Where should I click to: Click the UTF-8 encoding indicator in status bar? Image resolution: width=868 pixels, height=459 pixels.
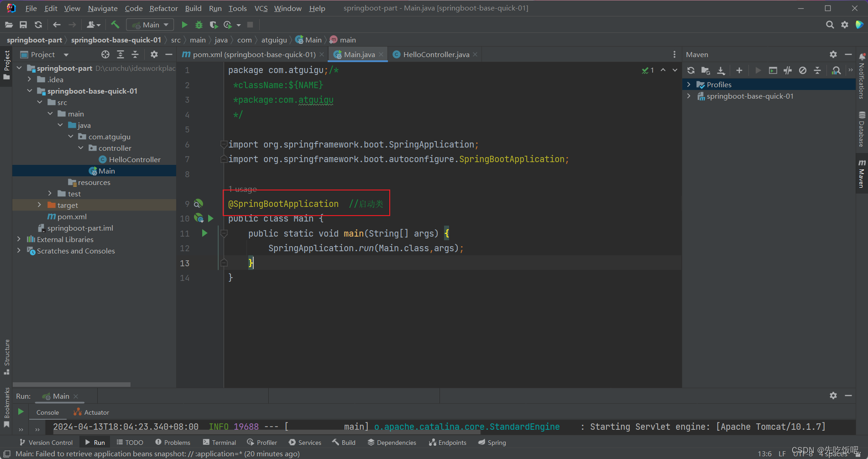pyautogui.click(x=802, y=454)
